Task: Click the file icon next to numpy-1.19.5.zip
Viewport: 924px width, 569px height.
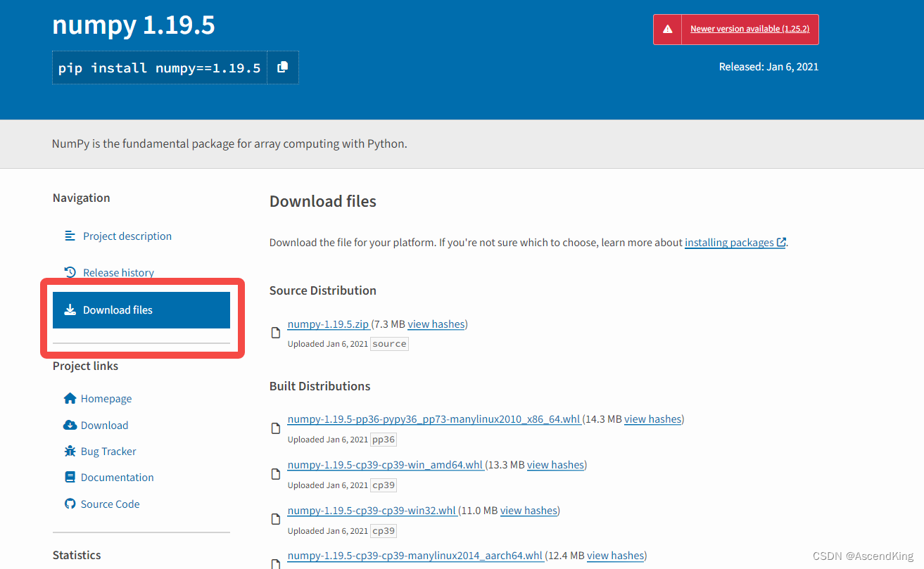Action: point(277,333)
